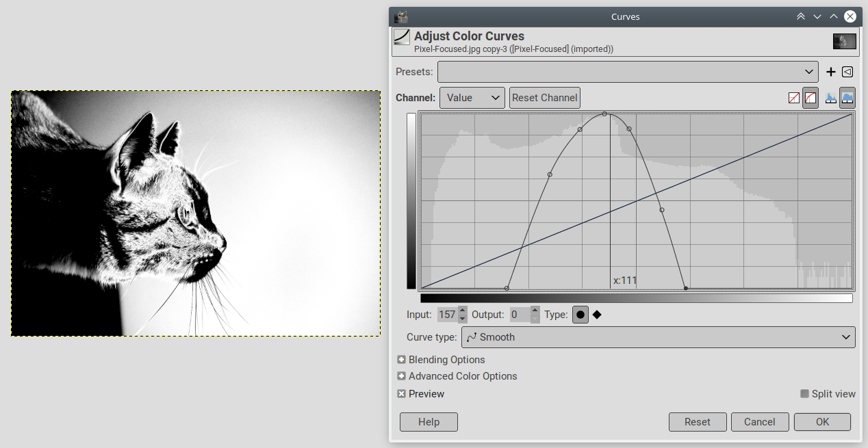Image resolution: width=868 pixels, height=448 pixels.
Task: Enable Split view checkbox
Action: tap(805, 394)
